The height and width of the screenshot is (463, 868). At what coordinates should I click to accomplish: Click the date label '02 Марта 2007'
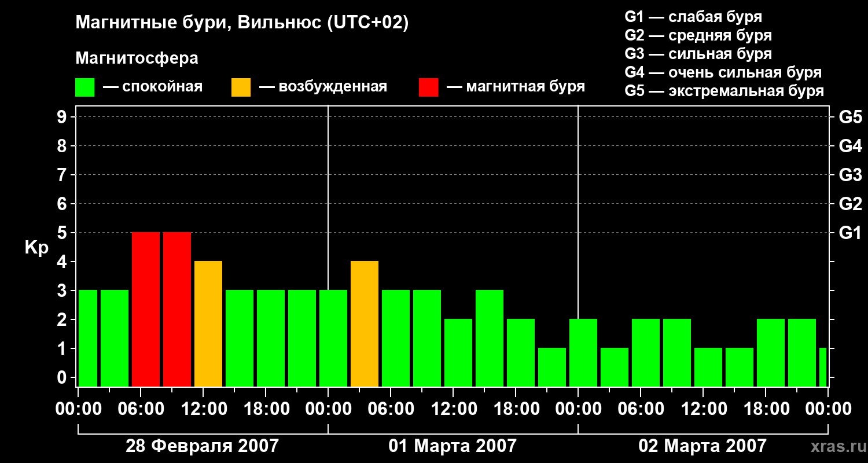tap(703, 446)
